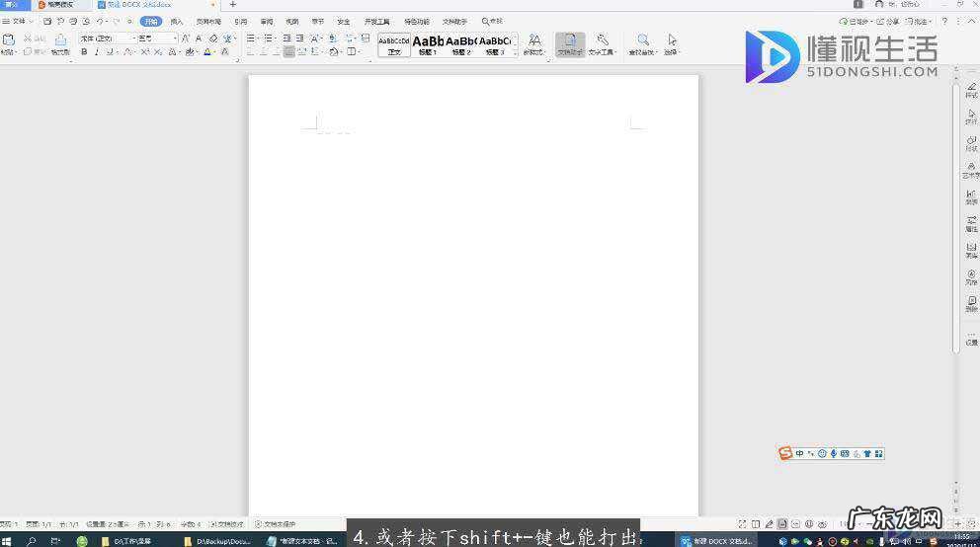The width and height of the screenshot is (980, 547).
Task: Click the Undo arrow in quick access toolbar
Action: coord(100,21)
